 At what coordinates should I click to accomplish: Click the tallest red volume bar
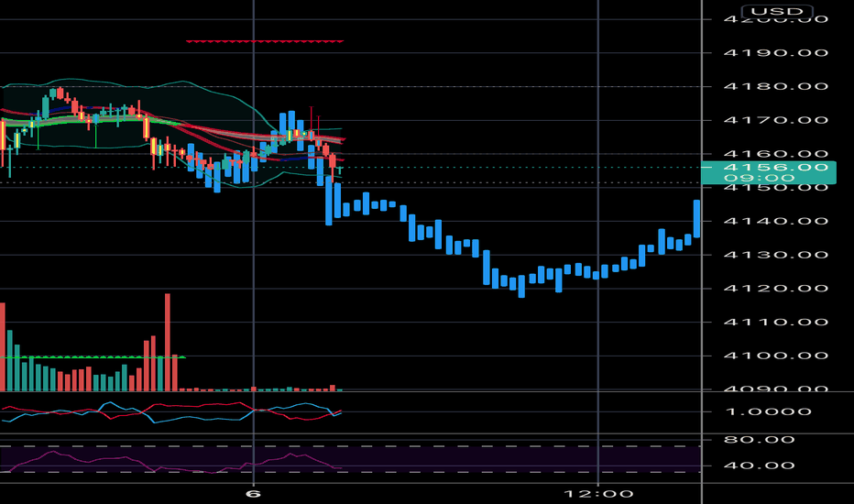(x=167, y=342)
